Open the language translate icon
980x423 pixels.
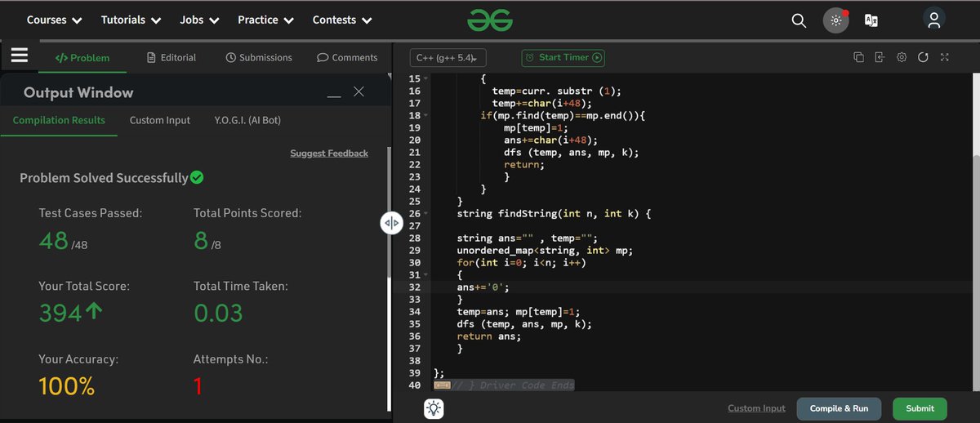pos(871,21)
